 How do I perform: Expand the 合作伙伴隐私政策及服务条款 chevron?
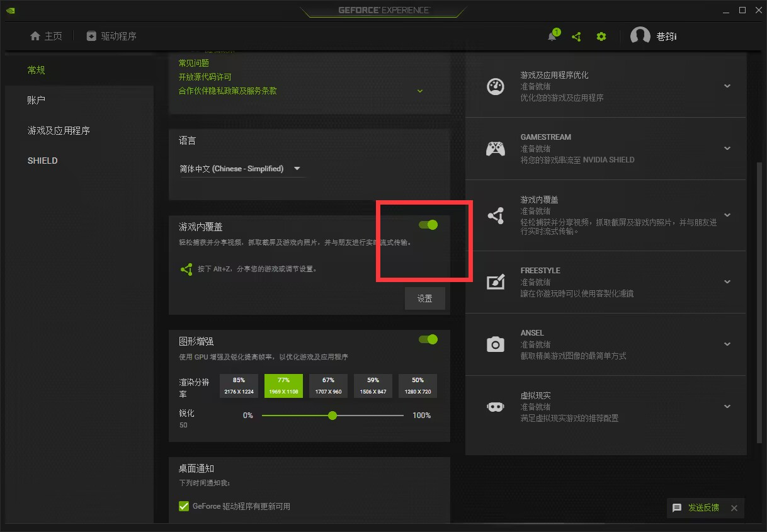click(x=420, y=91)
